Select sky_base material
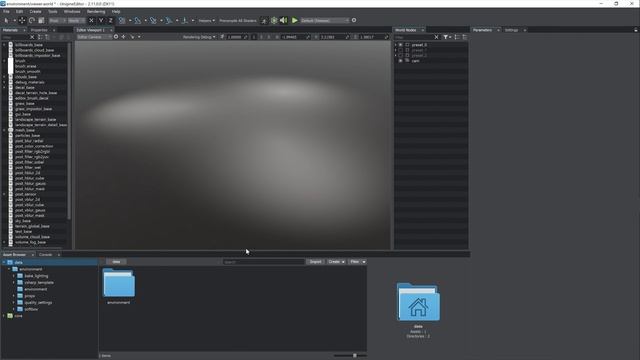 23,221
